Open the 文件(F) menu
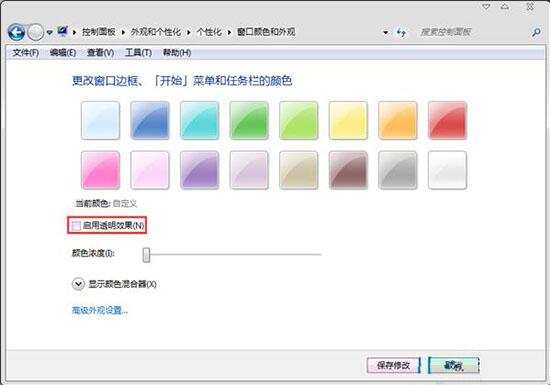Screen dimensions: 550x385 [x=26, y=53]
